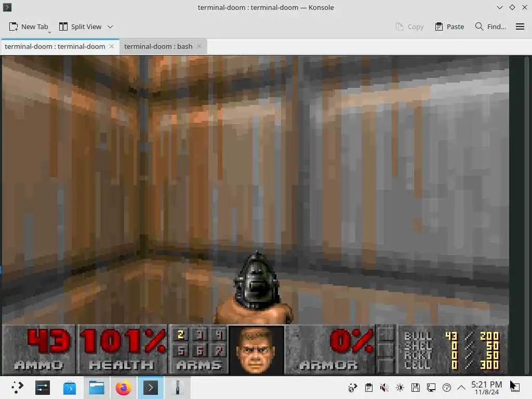Click the CELL ammo row in HUD
The width and height of the screenshot is (532, 399).
pyautogui.click(x=451, y=365)
